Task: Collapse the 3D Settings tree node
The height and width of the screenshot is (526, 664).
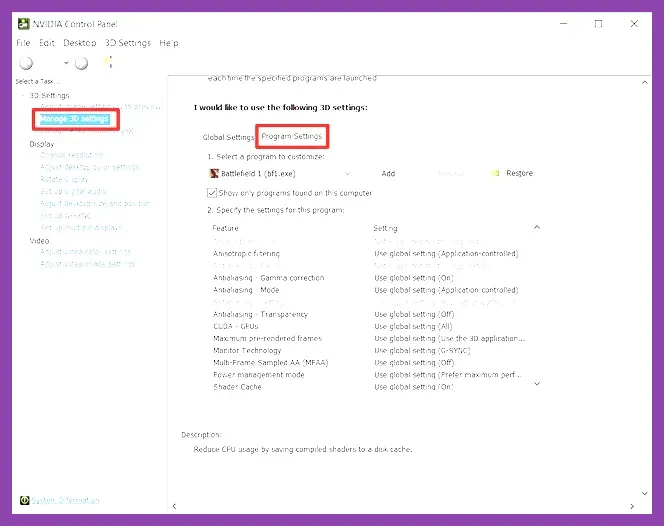Action: coord(23,95)
